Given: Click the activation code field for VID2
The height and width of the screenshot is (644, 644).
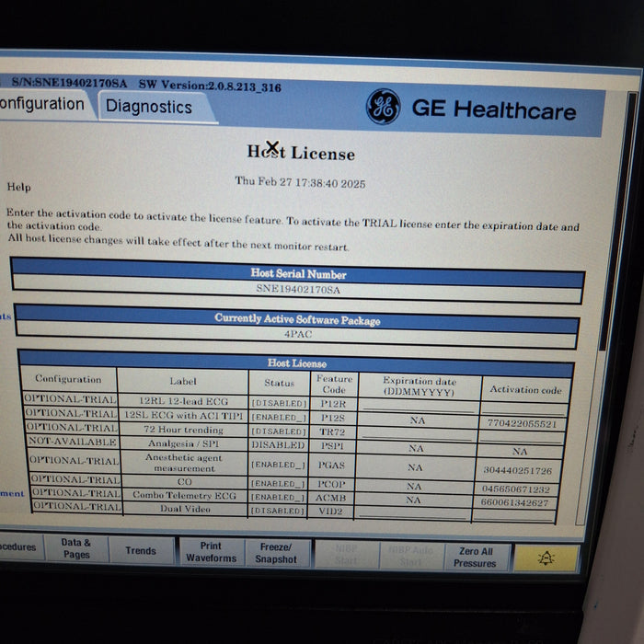Looking at the screenshot, I should point(514,516).
